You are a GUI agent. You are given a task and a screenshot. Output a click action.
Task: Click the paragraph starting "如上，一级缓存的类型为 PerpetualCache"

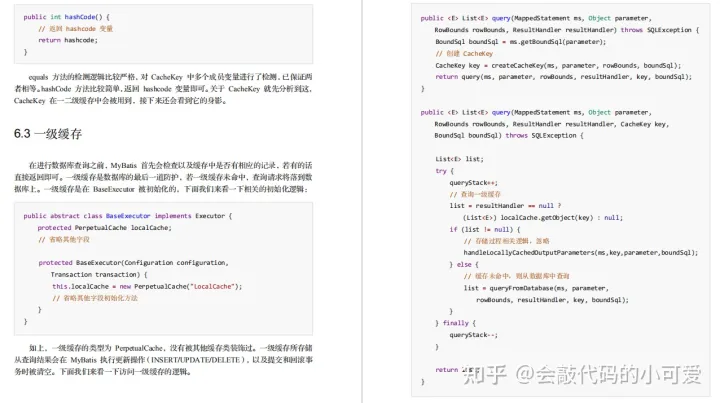point(163,360)
